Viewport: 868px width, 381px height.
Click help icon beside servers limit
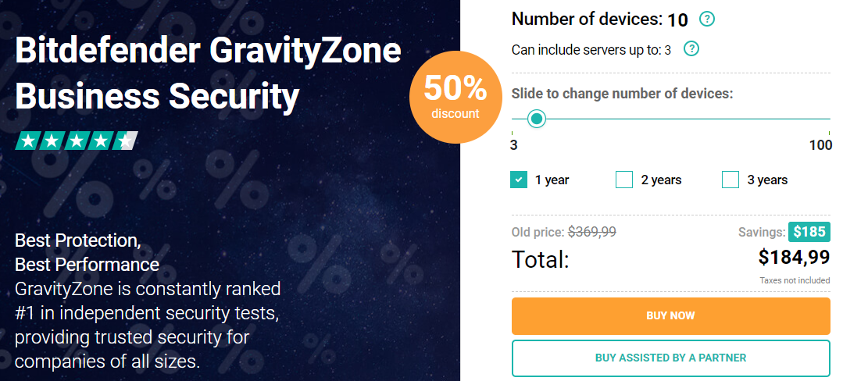[691, 49]
